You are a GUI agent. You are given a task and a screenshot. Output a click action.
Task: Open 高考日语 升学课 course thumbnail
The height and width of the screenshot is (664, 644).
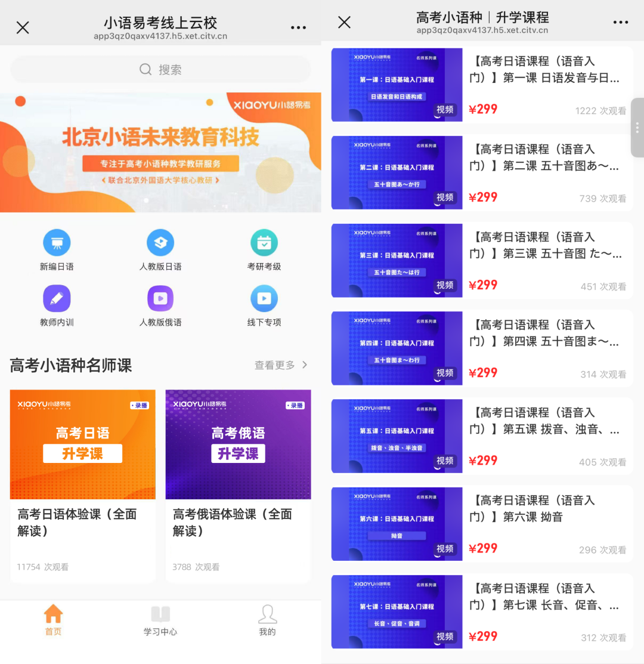point(82,444)
